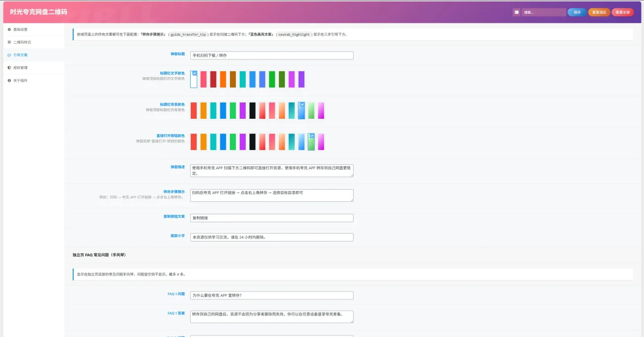Pick the purple swatch in 直接打开按钮颜色 row
This screenshot has height=337, width=644.
click(242, 142)
